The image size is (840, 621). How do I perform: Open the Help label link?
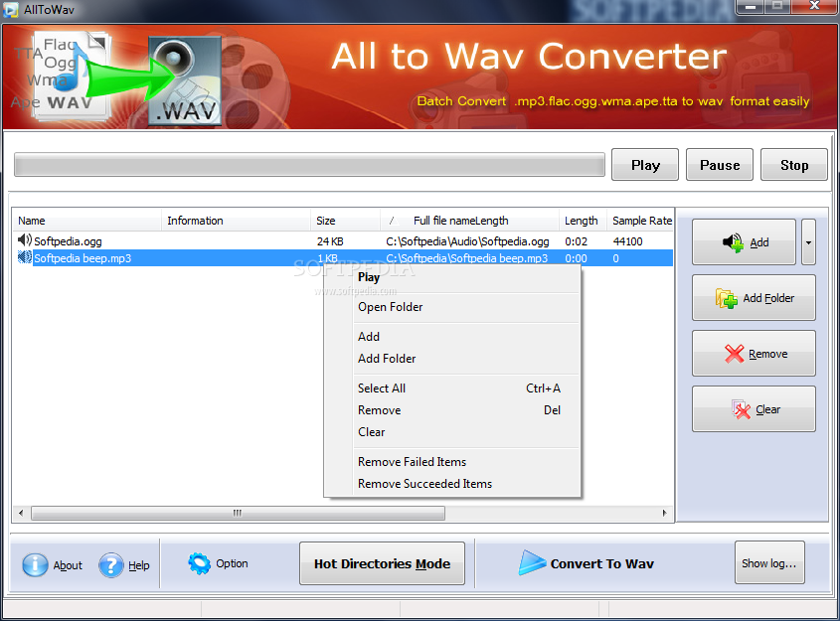point(139,565)
